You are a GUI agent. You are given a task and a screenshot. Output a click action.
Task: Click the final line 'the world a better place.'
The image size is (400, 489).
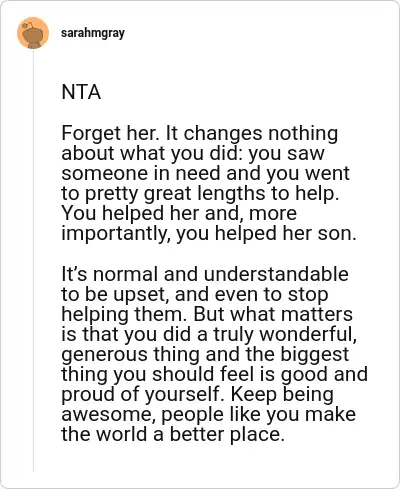pos(173,434)
